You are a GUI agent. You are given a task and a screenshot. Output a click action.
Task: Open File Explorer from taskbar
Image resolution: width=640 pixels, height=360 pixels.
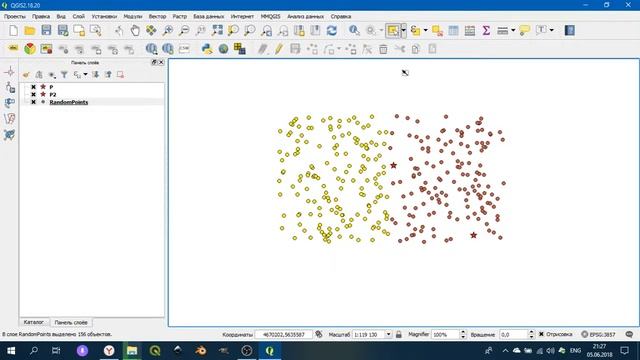132,351
